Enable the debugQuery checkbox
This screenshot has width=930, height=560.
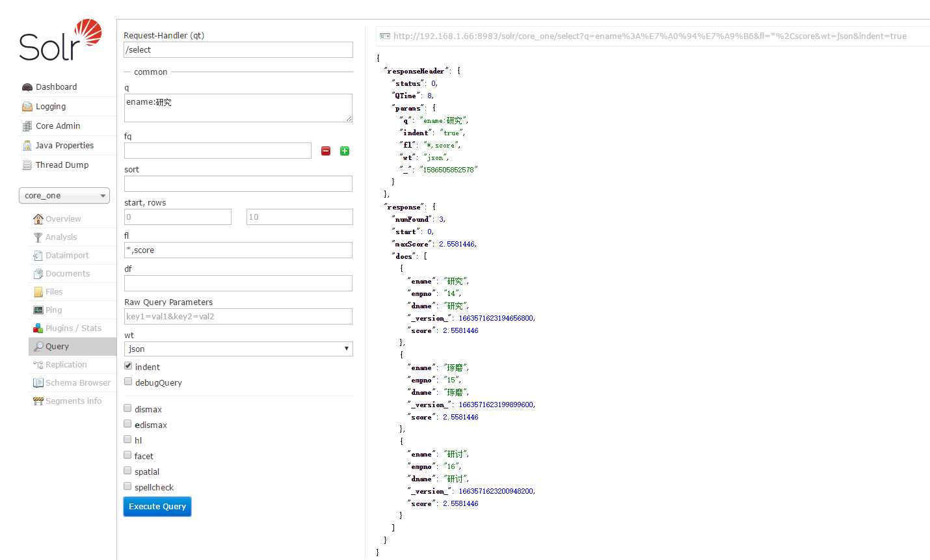coord(128,382)
